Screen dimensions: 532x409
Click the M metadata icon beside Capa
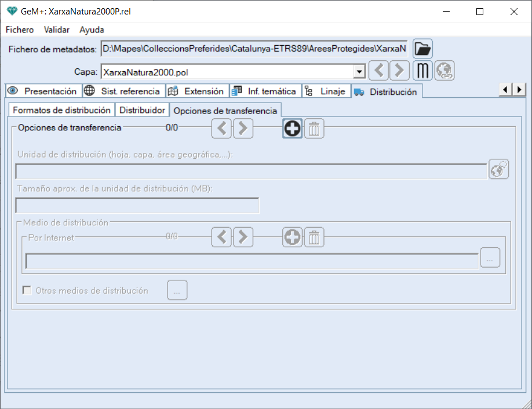[x=423, y=71]
